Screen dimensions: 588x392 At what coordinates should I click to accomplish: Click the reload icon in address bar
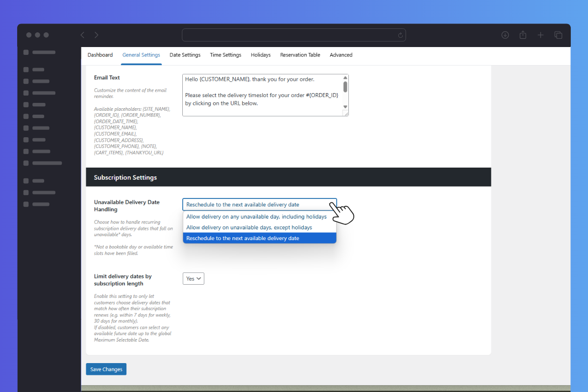(400, 35)
